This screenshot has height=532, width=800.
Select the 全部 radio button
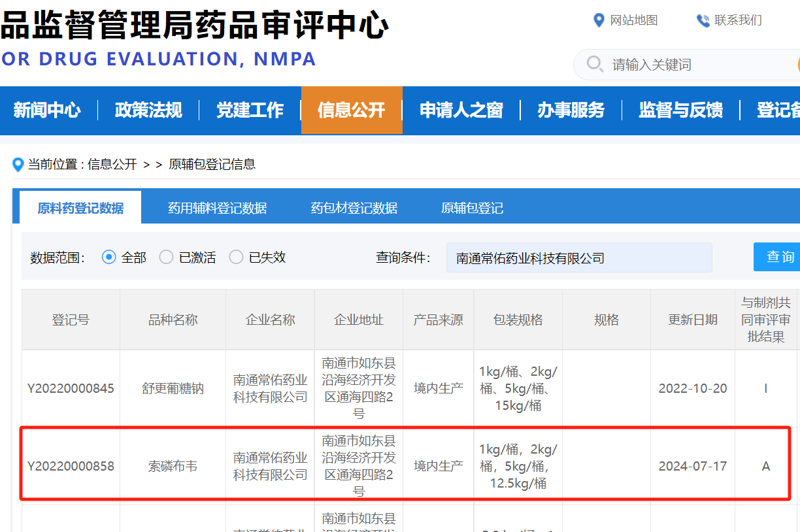(x=108, y=257)
